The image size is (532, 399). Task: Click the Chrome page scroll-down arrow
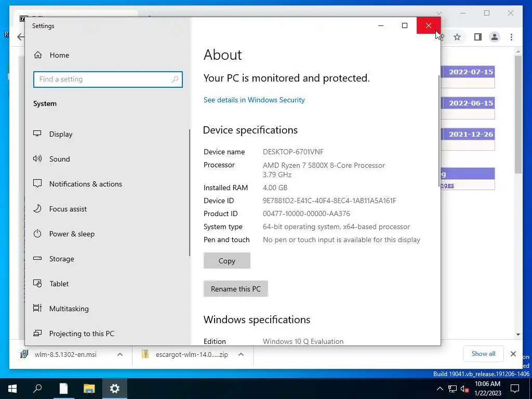click(x=518, y=335)
